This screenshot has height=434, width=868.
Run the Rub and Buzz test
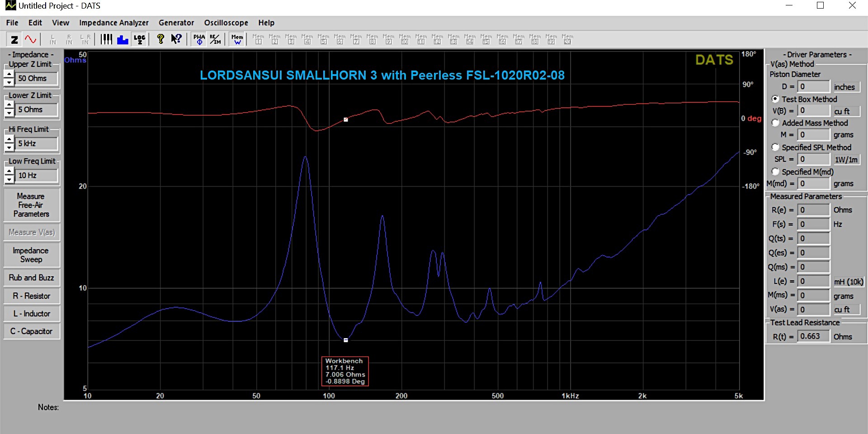(x=31, y=278)
